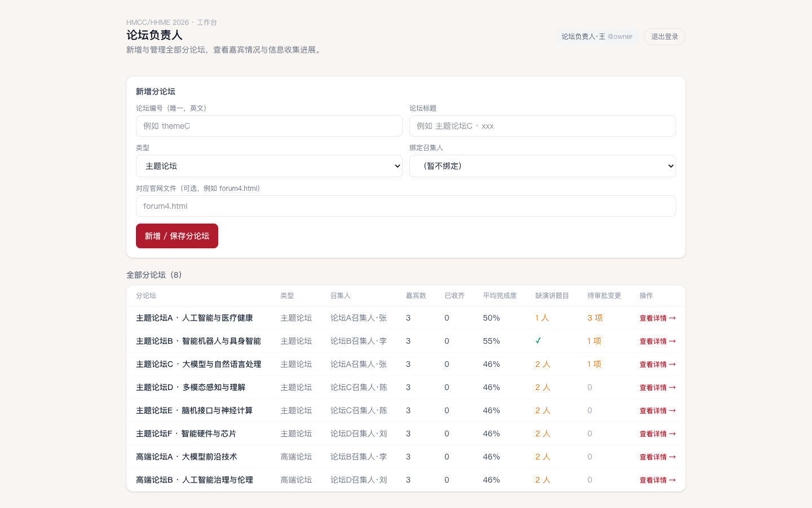Select row title 高端论坛B · 人工智能治理与伦理
The width and height of the screenshot is (812, 508).
(195, 480)
